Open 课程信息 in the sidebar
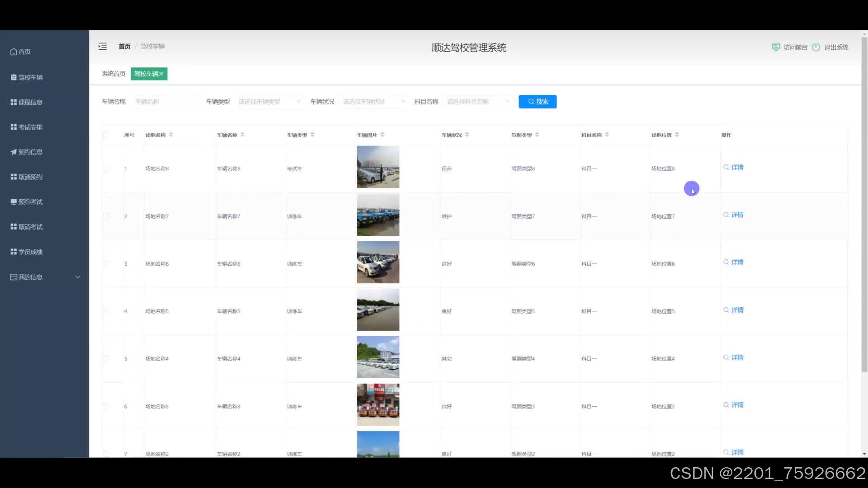Screen dimensions: 868x488 pyautogui.click(x=30, y=102)
